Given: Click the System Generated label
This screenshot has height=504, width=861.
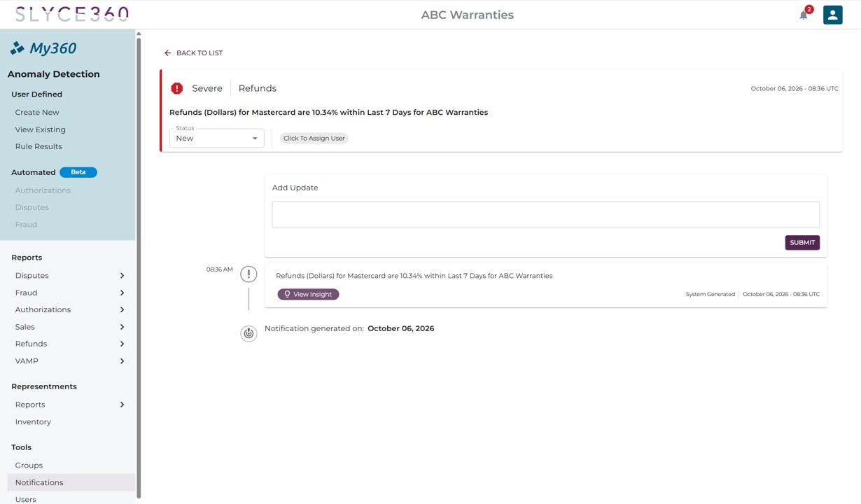Looking at the screenshot, I should click(x=710, y=295).
